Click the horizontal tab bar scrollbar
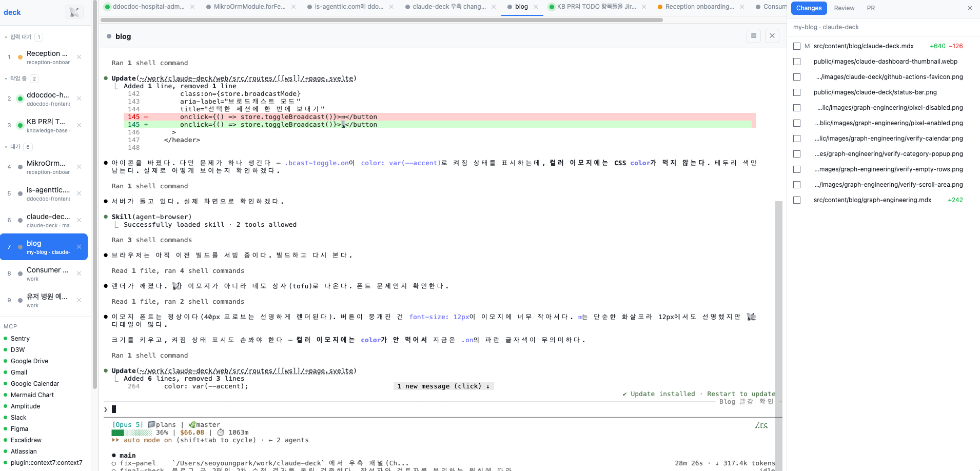Screen dimensions: 980x471 click(x=381, y=20)
